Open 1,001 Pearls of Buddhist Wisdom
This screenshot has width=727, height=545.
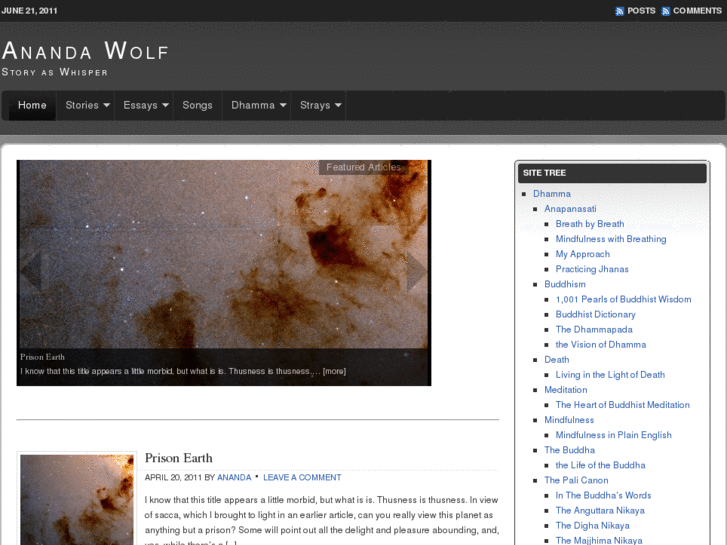624,299
